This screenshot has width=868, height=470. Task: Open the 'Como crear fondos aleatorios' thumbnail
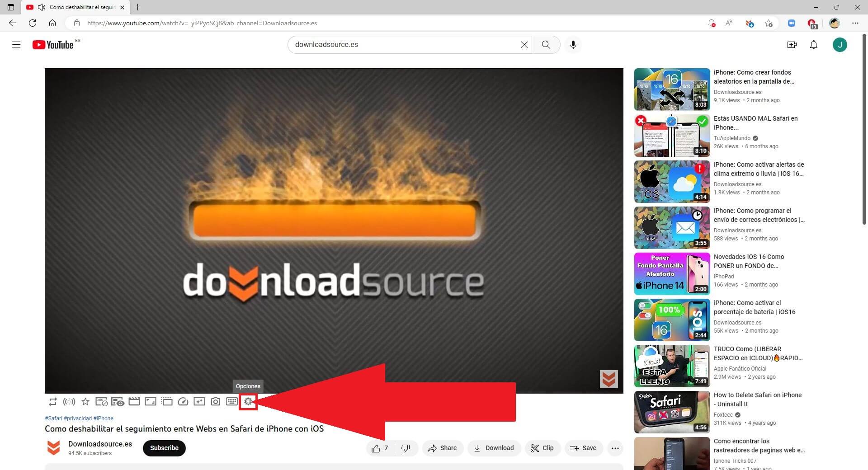pyautogui.click(x=672, y=89)
